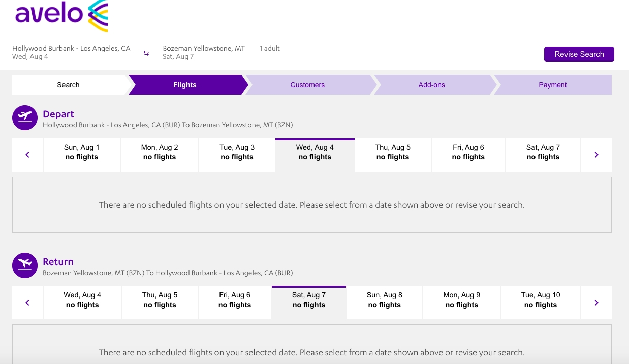The image size is (629, 364).
Task: Select Fri, Aug 6 return date
Action: pyautogui.click(x=235, y=303)
